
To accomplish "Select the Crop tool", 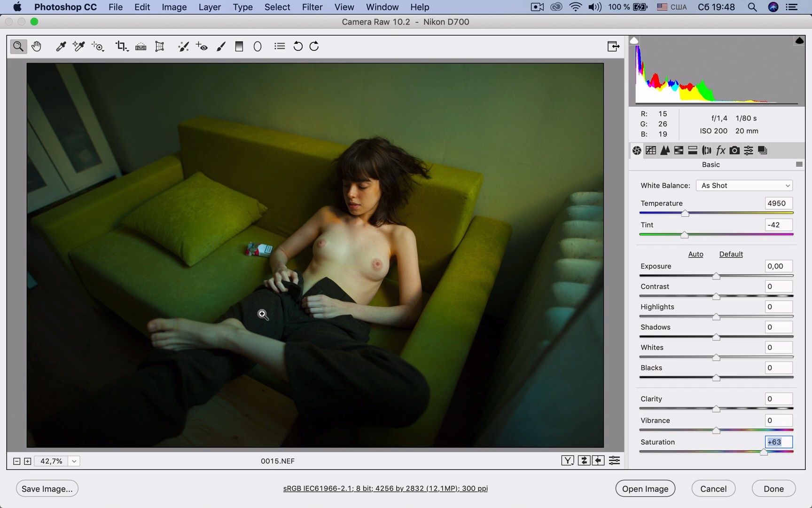I will (121, 46).
